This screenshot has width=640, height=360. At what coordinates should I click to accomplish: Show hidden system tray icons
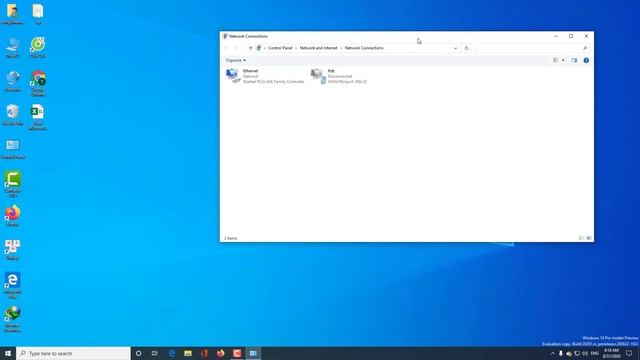point(553,353)
